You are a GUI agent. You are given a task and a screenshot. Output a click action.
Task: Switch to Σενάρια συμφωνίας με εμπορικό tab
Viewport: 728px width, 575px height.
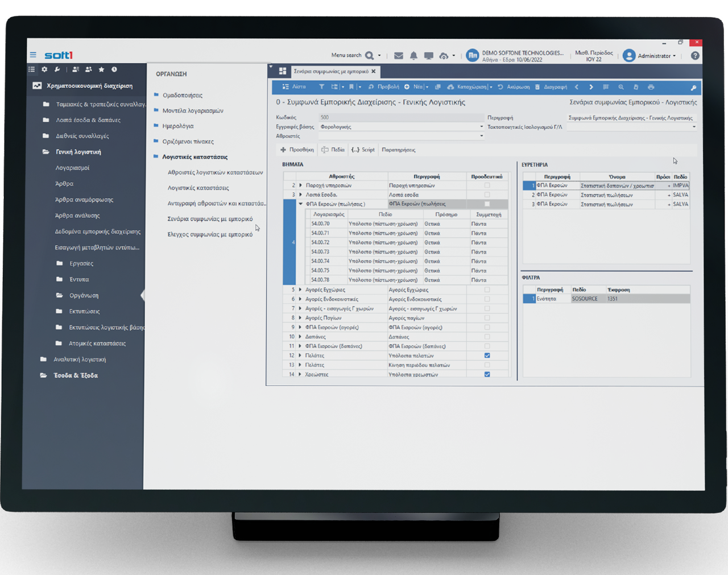tap(330, 72)
